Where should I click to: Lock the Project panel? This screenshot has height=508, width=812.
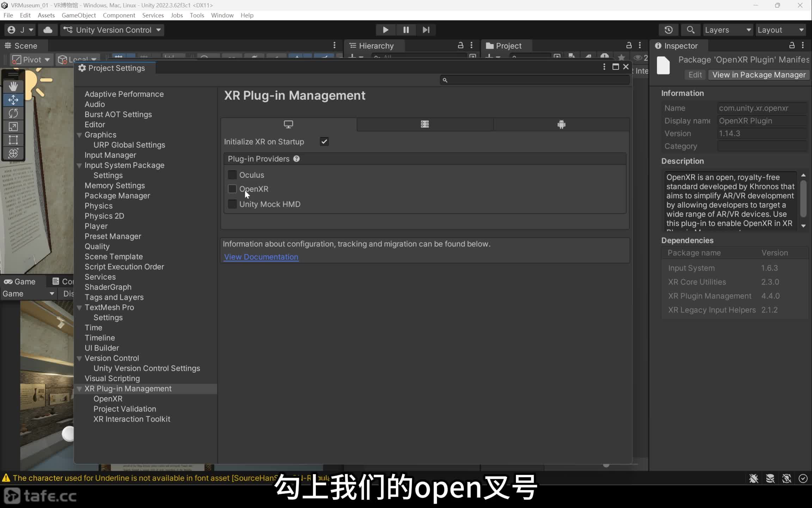629,46
